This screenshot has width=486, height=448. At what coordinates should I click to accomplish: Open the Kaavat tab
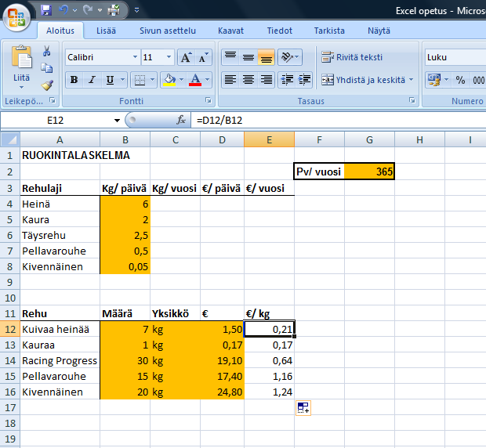(x=231, y=31)
